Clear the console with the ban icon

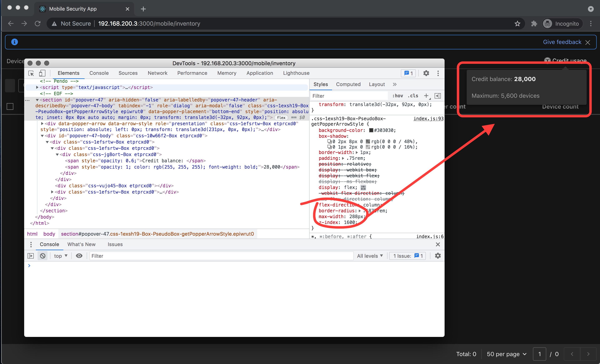[43, 256]
